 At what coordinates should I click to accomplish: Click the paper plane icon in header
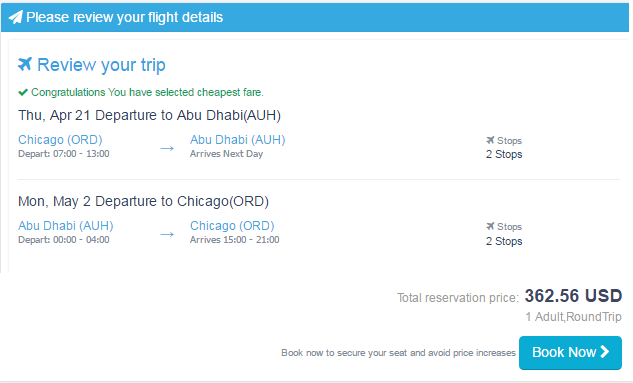pos(15,17)
